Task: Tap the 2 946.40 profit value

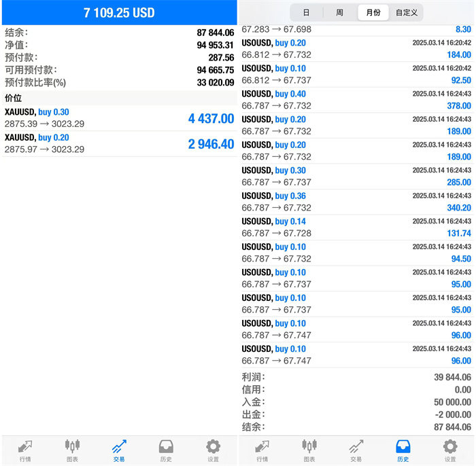Action: point(211,144)
